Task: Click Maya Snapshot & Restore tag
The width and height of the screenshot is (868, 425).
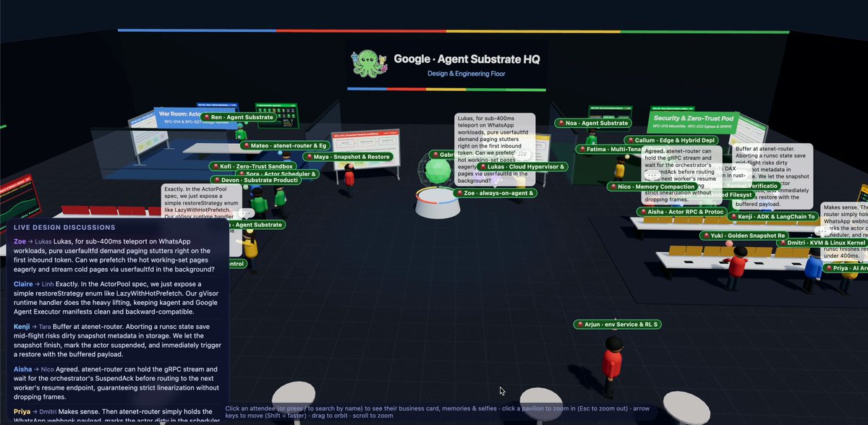Action: (348, 156)
